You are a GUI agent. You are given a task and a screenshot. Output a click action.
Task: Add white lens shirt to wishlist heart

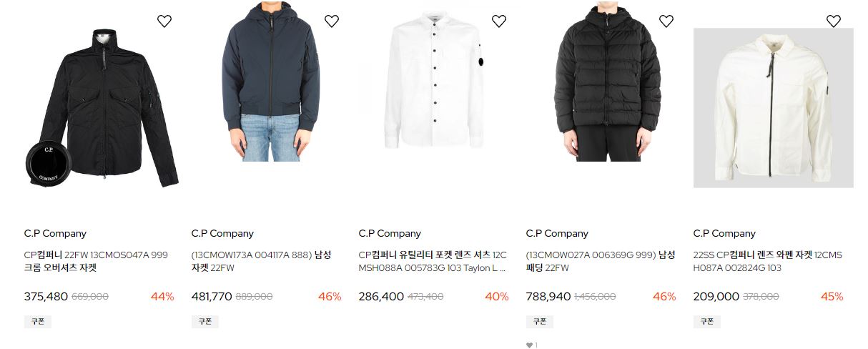click(x=499, y=21)
